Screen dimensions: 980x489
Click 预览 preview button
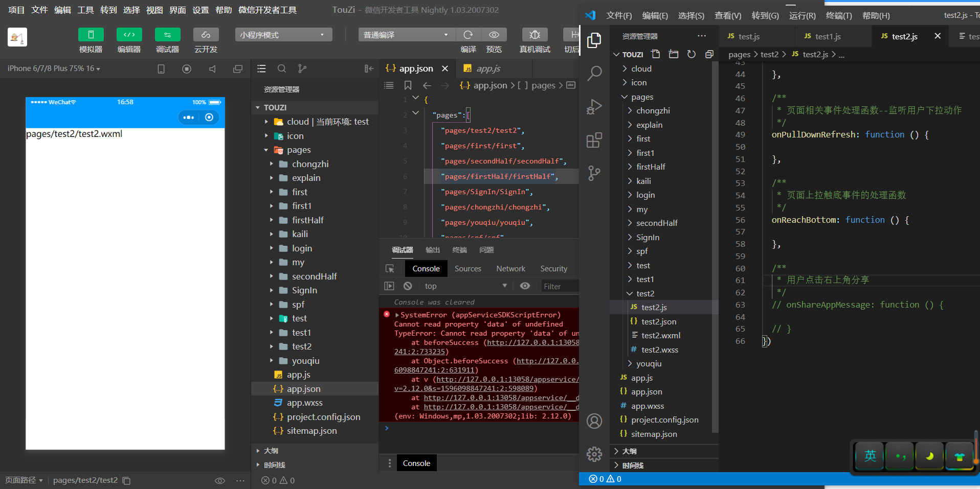(x=494, y=35)
